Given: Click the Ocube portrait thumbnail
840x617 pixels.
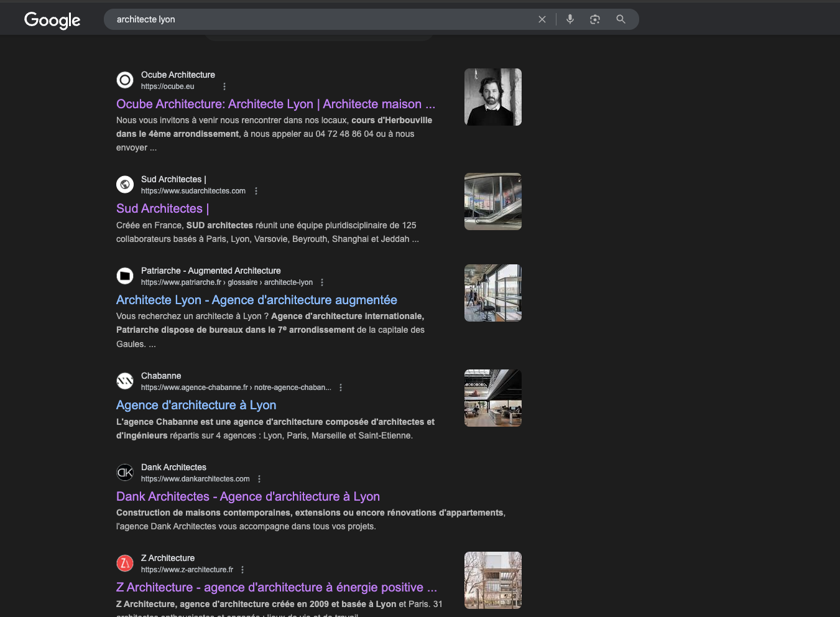Looking at the screenshot, I should (x=493, y=97).
